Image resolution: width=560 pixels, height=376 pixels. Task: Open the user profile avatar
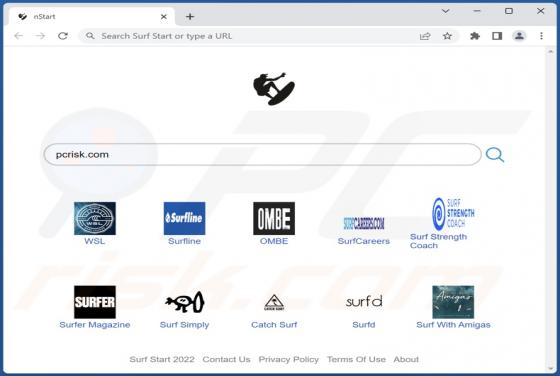519,36
